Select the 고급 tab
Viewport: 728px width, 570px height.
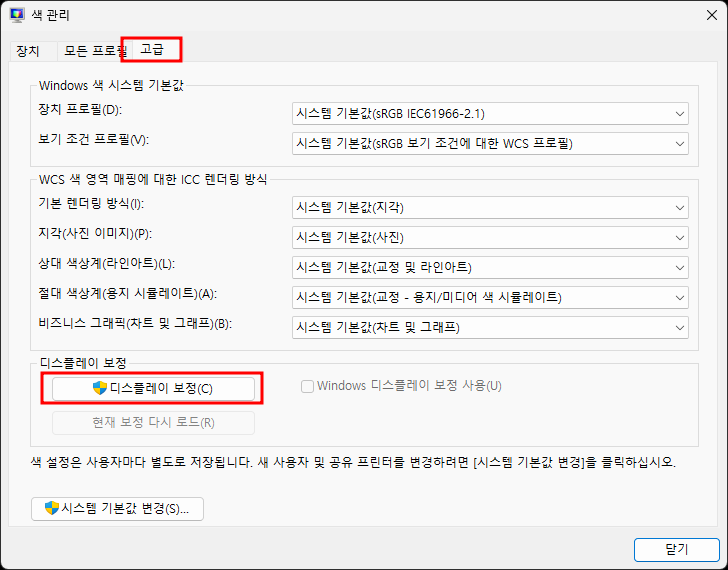coord(152,50)
